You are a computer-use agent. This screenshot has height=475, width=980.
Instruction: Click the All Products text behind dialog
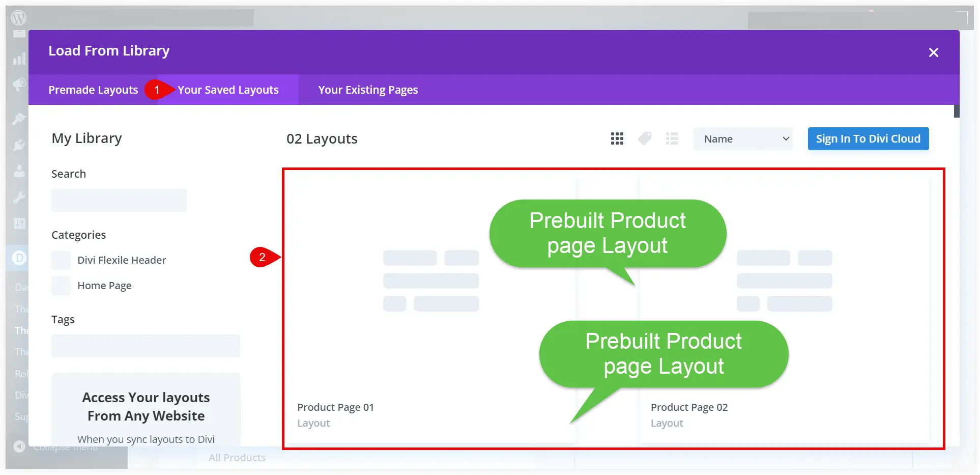point(237,458)
